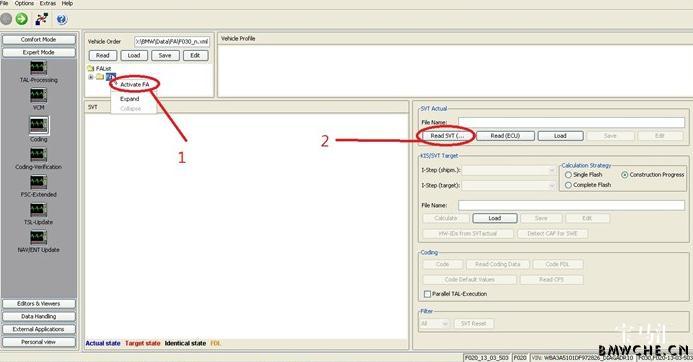Open the FSC-Extended module icon
The width and height of the screenshot is (693, 362).
click(38, 182)
